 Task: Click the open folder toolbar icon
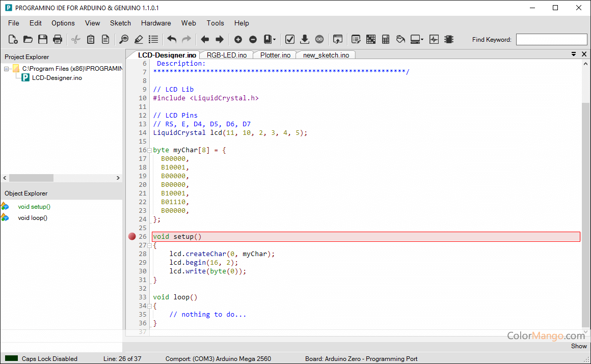point(28,39)
